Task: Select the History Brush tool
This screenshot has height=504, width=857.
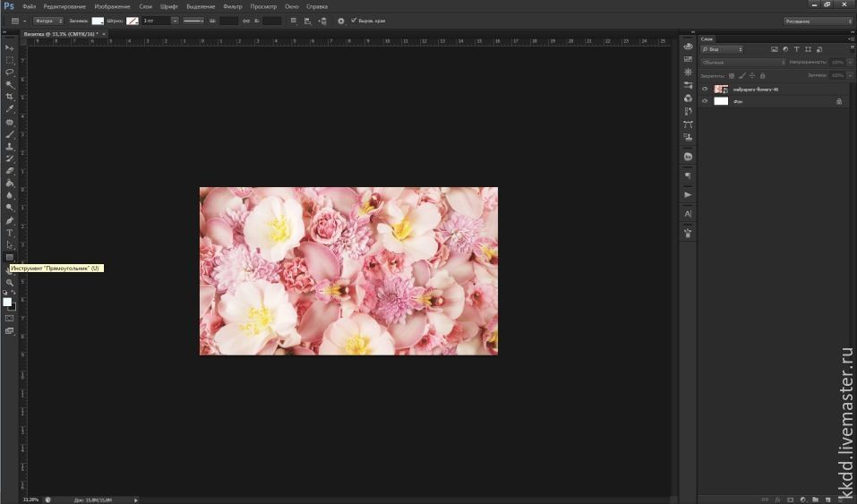Action: [10, 158]
